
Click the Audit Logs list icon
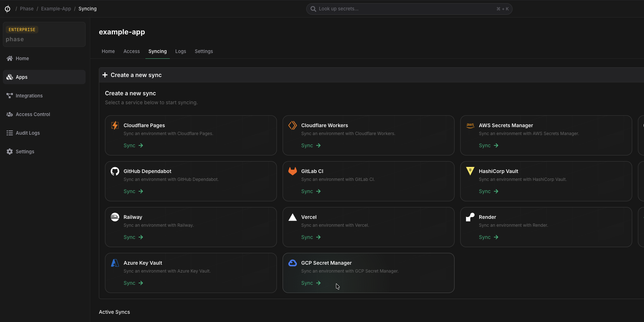[x=10, y=133]
